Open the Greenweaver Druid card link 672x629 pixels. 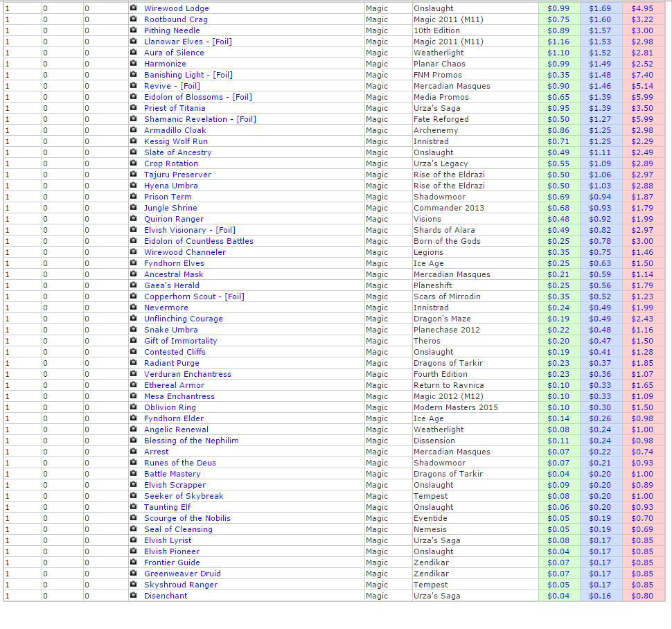click(182, 574)
